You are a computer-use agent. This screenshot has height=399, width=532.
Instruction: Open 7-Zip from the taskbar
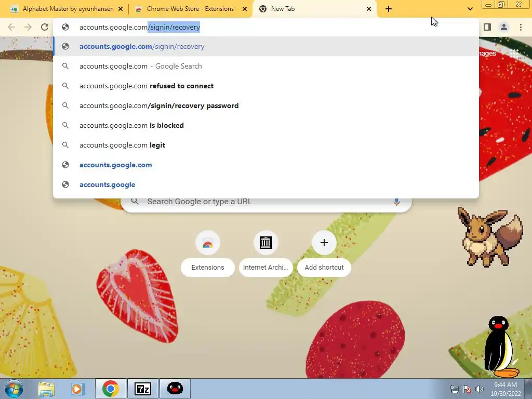coord(142,389)
